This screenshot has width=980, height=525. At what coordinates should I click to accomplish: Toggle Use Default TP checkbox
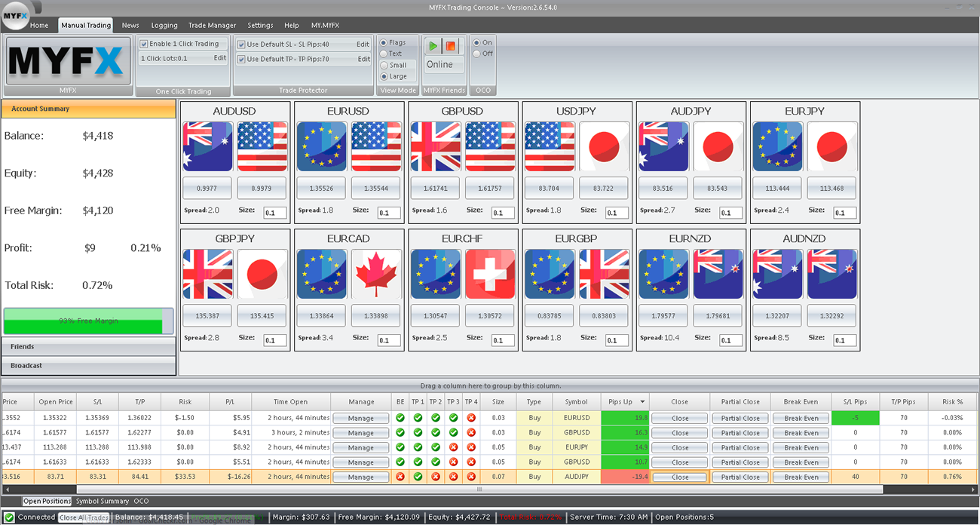[241, 59]
